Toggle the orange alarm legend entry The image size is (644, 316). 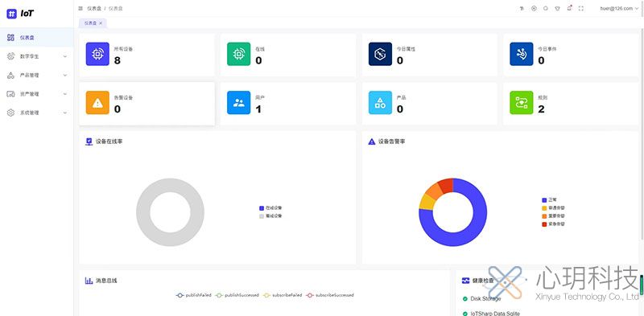554,215
